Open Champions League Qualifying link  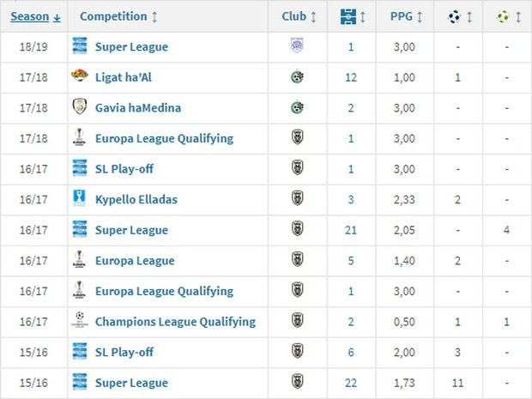(x=176, y=322)
